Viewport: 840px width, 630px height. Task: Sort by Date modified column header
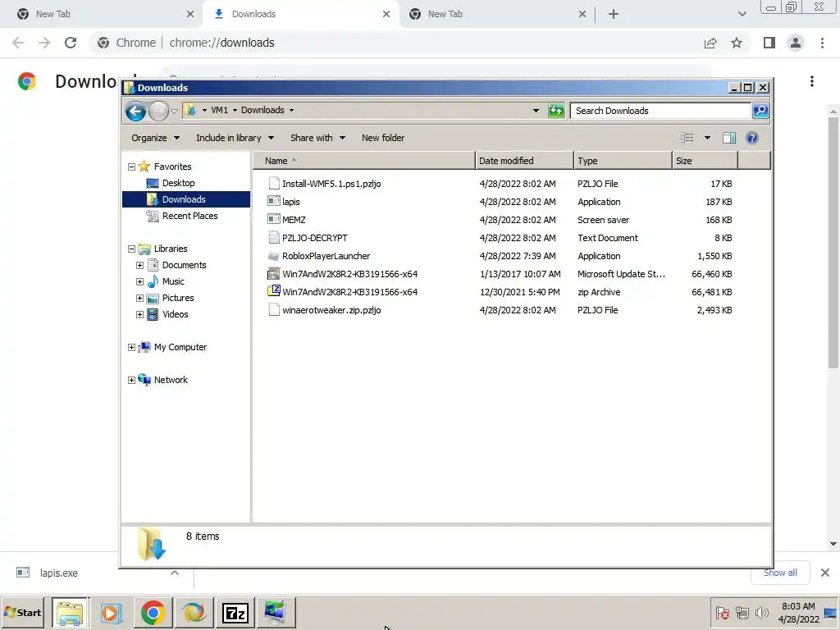524,161
